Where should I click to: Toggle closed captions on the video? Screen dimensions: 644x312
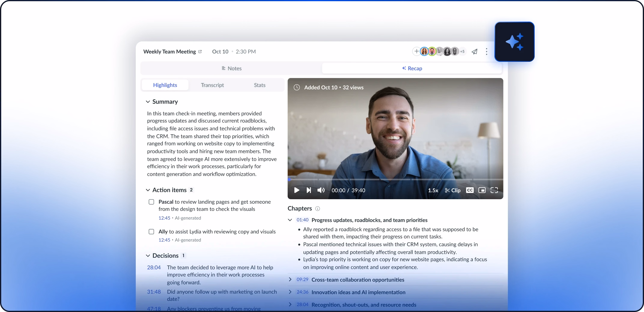tap(470, 190)
